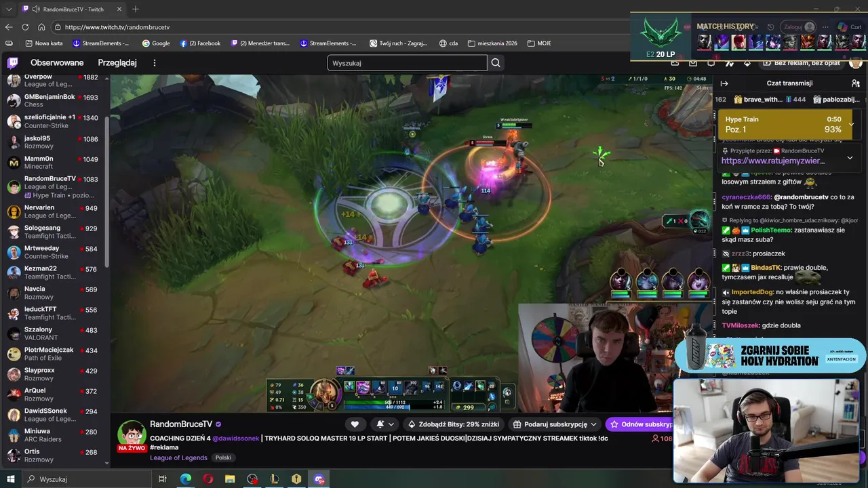Click Zdobądź Bitsy: 29% zniżki button
Screen dimensions: 868x488
(453, 424)
